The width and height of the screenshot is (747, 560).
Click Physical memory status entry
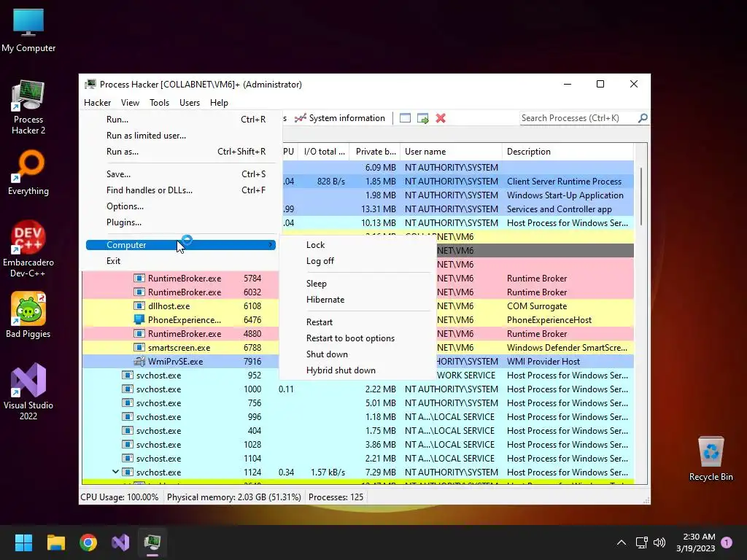tap(234, 497)
